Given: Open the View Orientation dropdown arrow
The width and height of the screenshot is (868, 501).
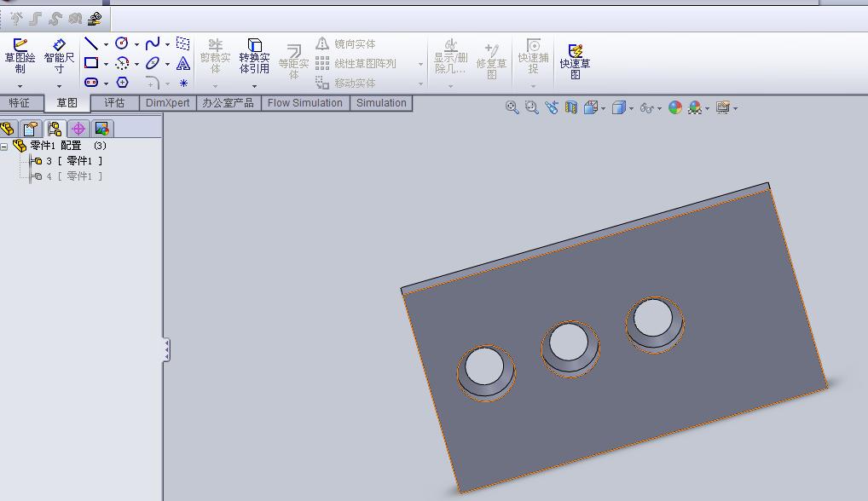Looking at the screenshot, I should tap(604, 108).
